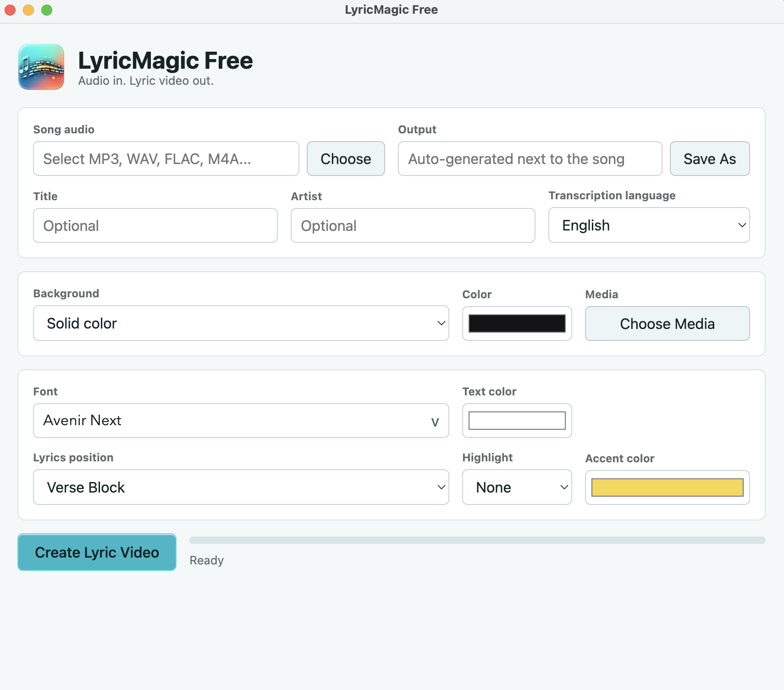784x690 pixels.
Task: Minimize the window with the yellow button
Action: tap(28, 10)
